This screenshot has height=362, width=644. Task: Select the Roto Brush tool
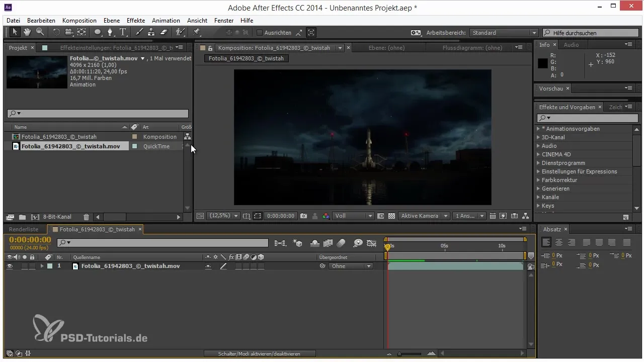click(x=180, y=32)
